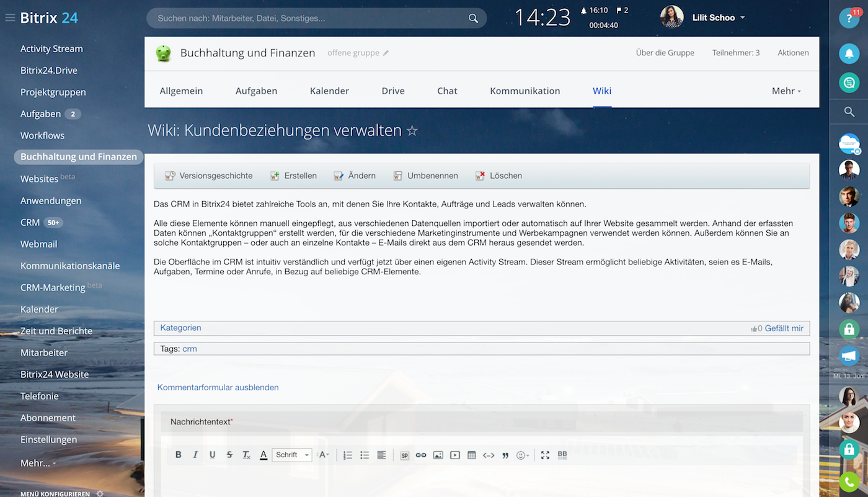The height and width of the screenshot is (497, 868).
Task: Open the text alignment options
Action: coord(381,455)
